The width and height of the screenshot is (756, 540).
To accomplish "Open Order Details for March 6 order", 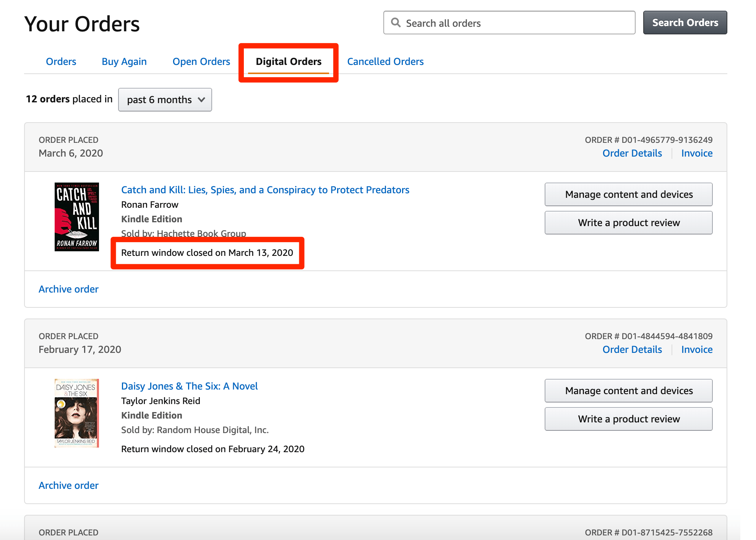I will pyautogui.click(x=632, y=153).
